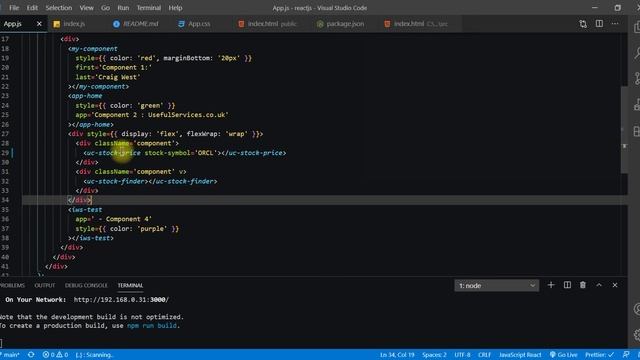Change encoding via UTF-8
This screenshot has width=640, height=360.
pyautogui.click(x=462, y=355)
